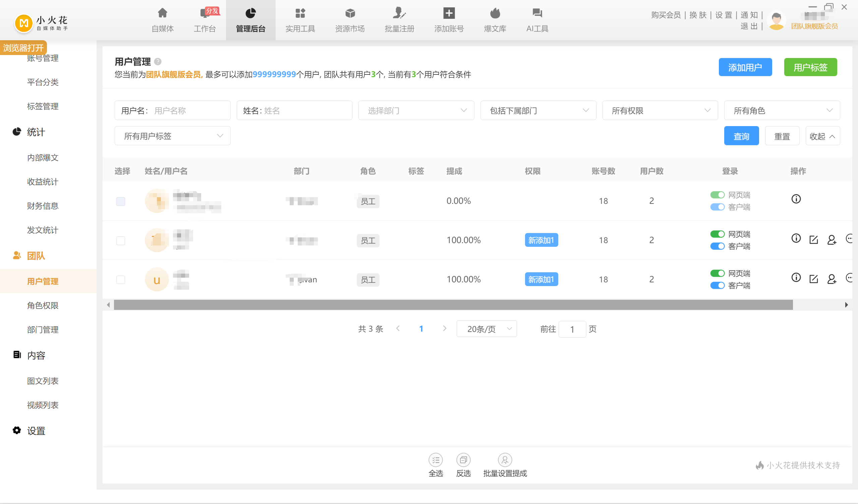This screenshot has width=858, height=504.
Task: Focus the 用户名 input field
Action: [x=172, y=110]
